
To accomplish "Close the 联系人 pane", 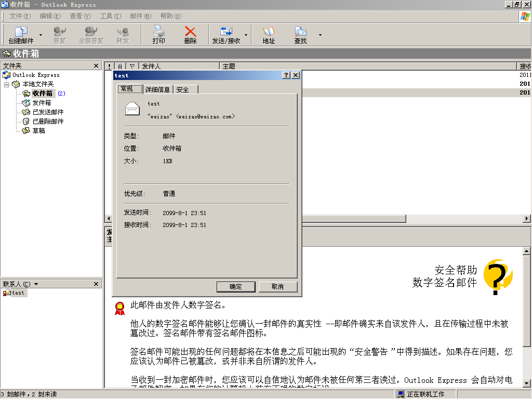I will coord(96,284).
